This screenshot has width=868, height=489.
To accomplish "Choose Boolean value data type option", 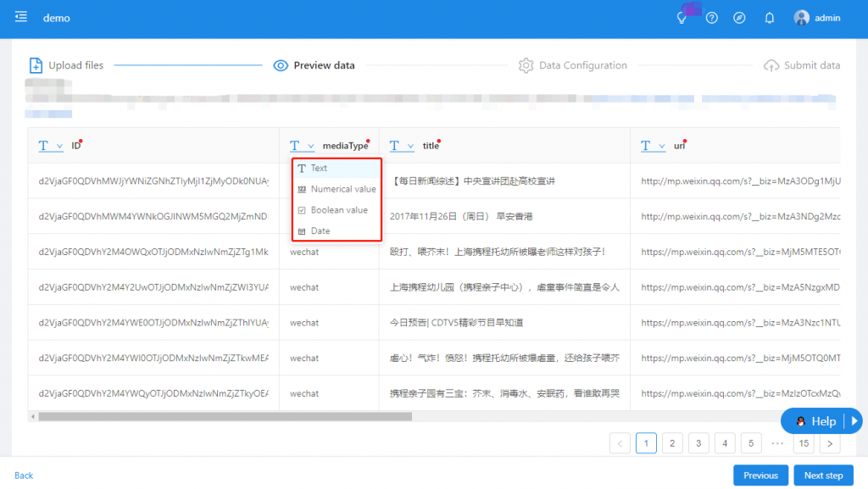I will point(338,210).
